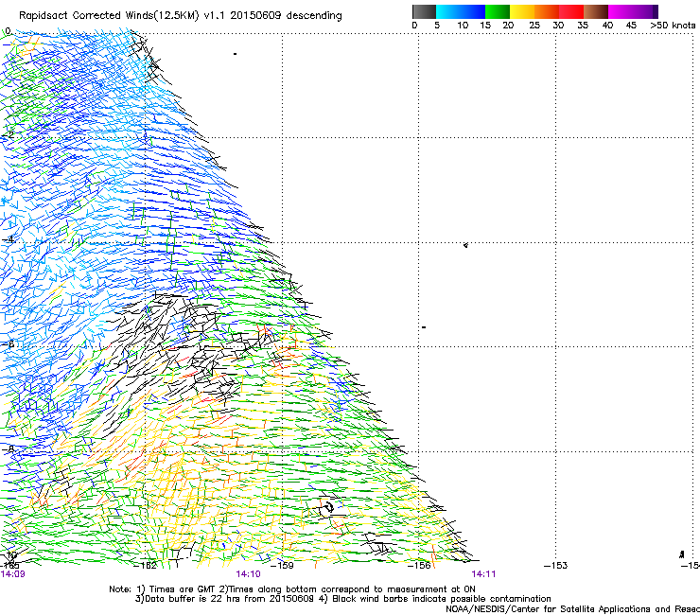The width and height of the screenshot is (700, 615).
Task: Select the yellow 20-25 knots color segment
Action: tap(522, 11)
